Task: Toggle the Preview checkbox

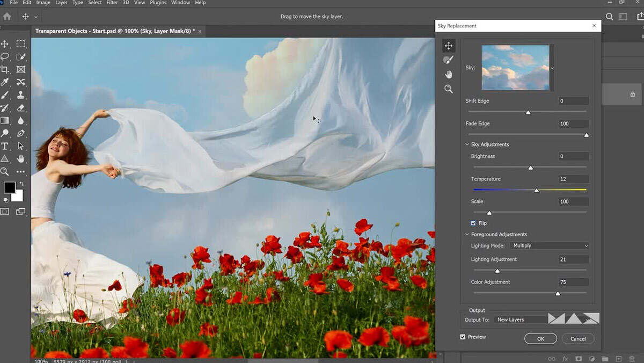Action: (463, 337)
